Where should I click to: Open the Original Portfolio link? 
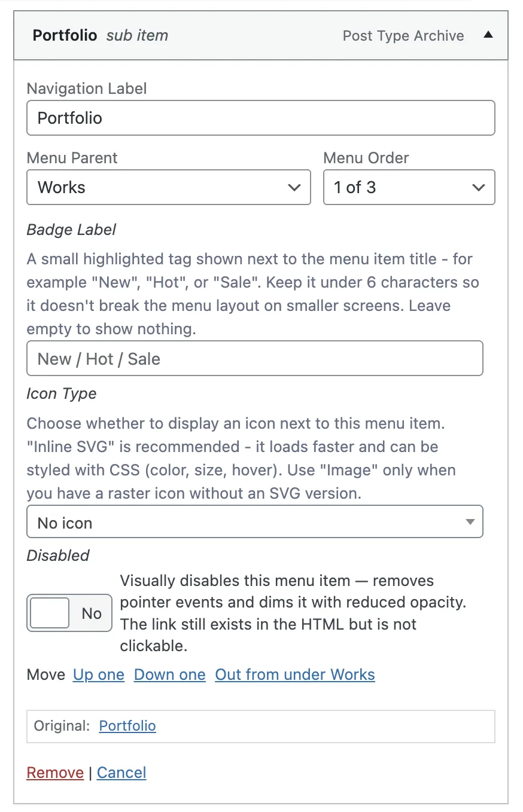click(x=127, y=725)
